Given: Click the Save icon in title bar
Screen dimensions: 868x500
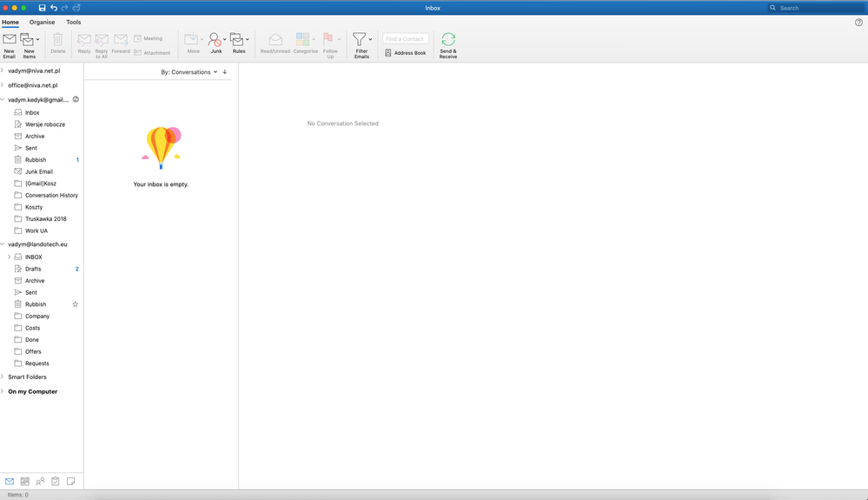Looking at the screenshot, I should tap(42, 8).
